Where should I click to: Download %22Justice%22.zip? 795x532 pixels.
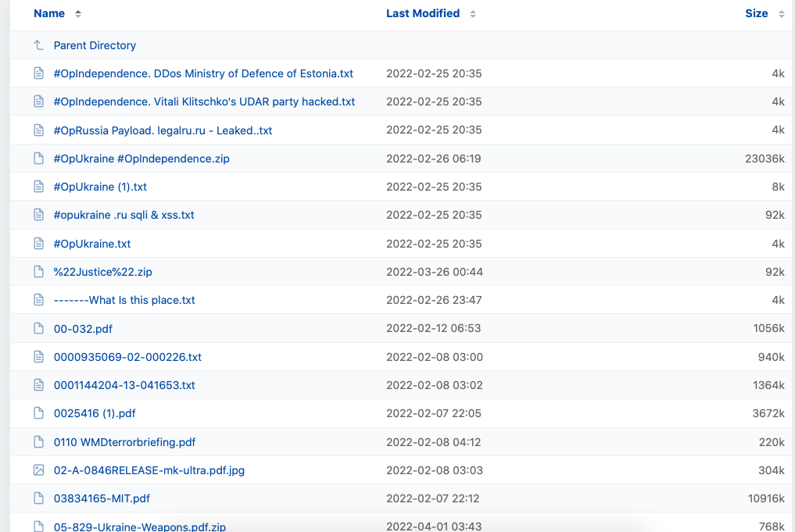point(103,272)
